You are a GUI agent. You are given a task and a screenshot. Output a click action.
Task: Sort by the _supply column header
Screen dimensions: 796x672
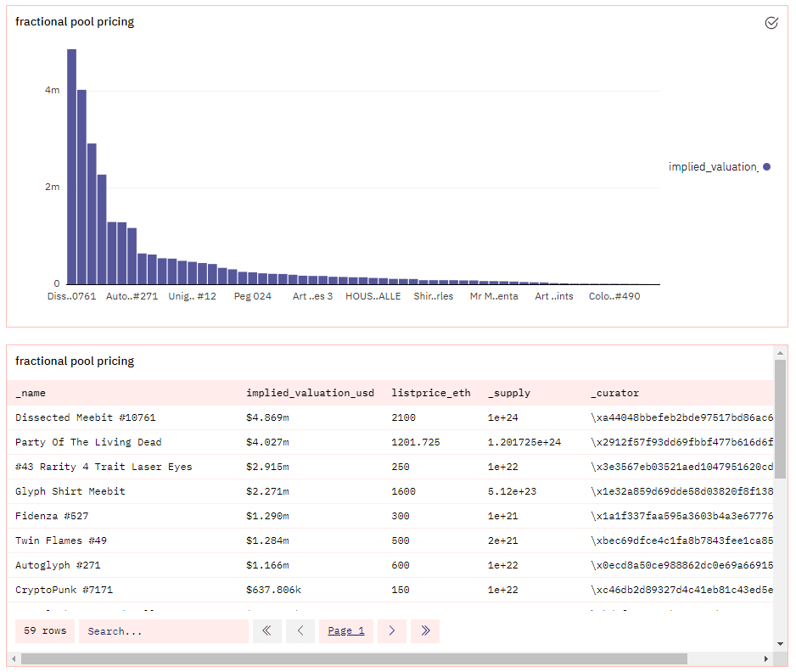509,393
